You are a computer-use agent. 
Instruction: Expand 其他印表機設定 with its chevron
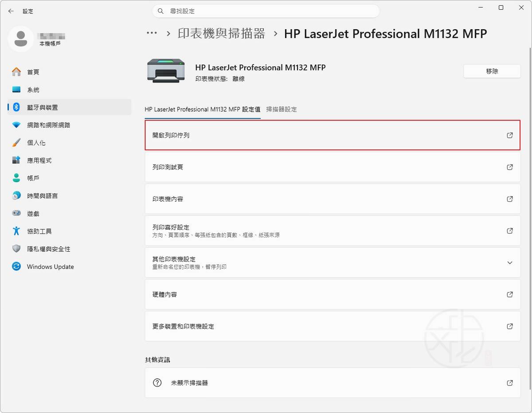click(510, 263)
